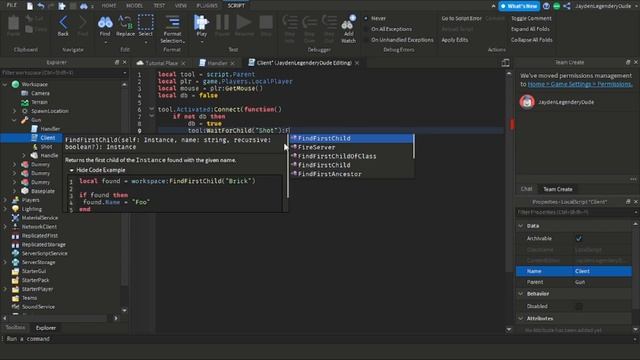Click the Format Selection icon

tap(173, 22)
